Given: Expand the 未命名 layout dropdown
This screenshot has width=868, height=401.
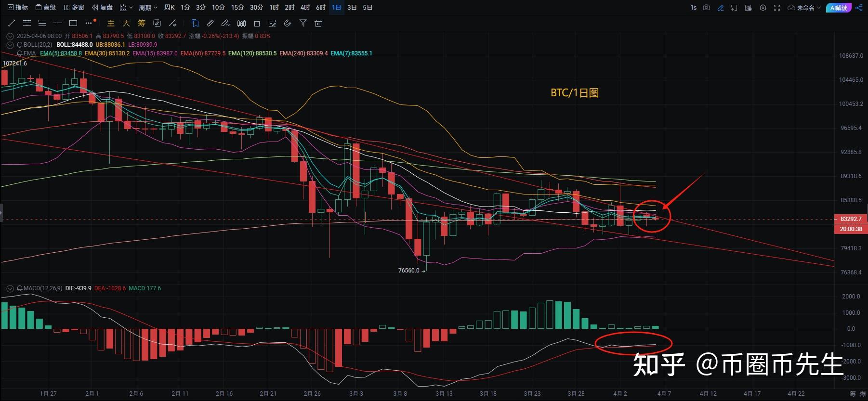Looking at the screenshot, I should [804, 8].
